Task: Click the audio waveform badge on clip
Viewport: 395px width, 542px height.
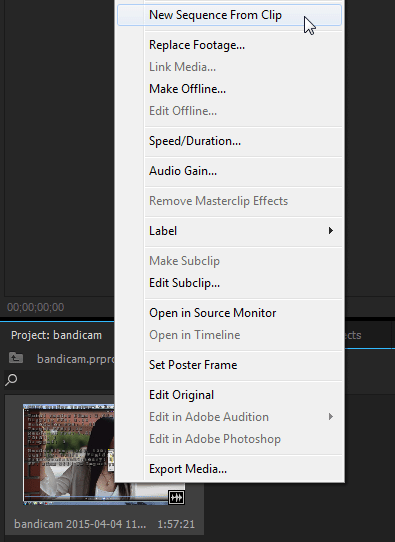Action: (176, 497)
